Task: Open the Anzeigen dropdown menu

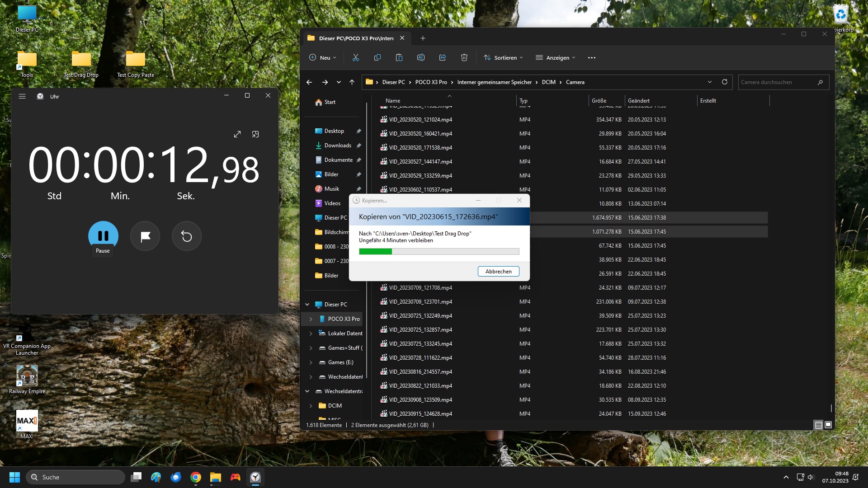Action: pos(556,57)
